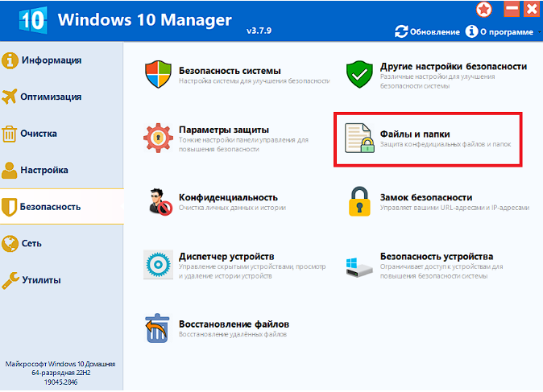Open Замок безопасности title
Image resolution: width=543 pixels, height=392 pixels.
pos(426,197)
